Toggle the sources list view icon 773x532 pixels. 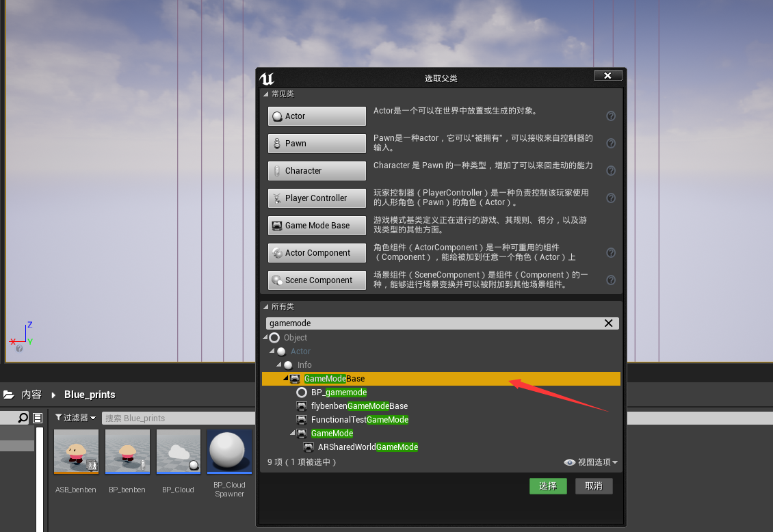(x=38, y=418)
